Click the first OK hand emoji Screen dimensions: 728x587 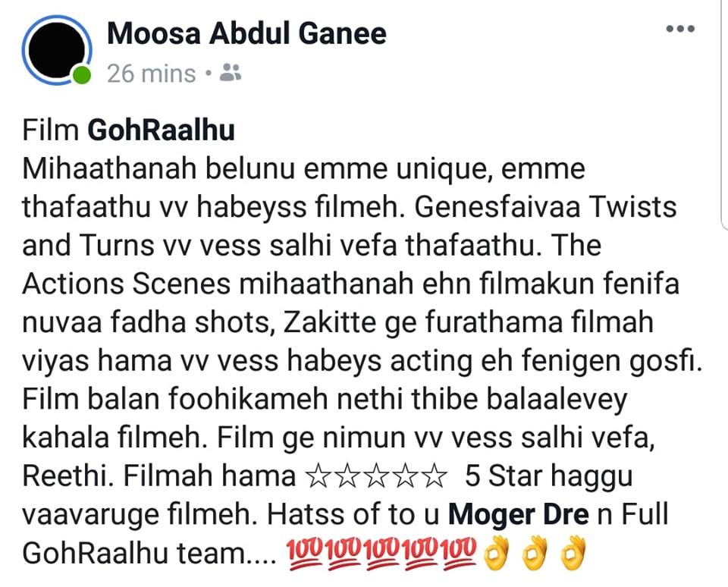pos(496,553)
